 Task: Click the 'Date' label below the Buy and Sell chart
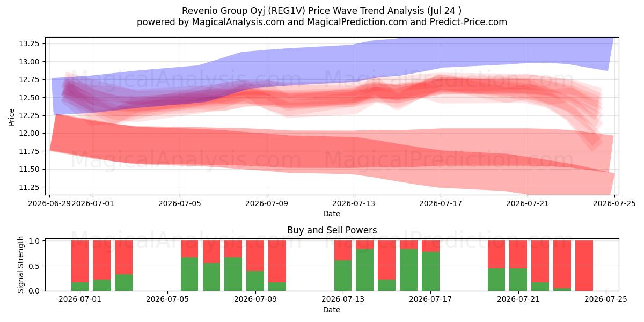pyautogui.click(x=332, y=310)
